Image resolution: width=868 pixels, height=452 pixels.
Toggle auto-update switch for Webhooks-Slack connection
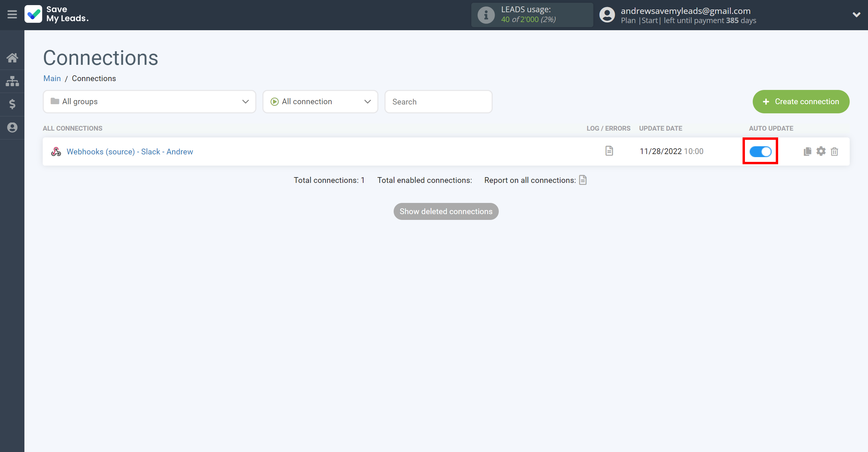761,151
